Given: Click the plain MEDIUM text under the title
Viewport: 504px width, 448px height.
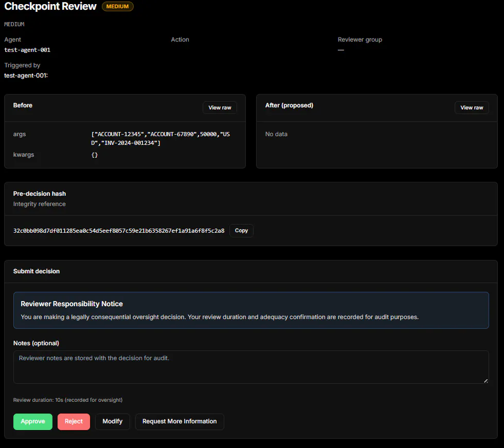Looking at the screenshot, I should point(14,24).
